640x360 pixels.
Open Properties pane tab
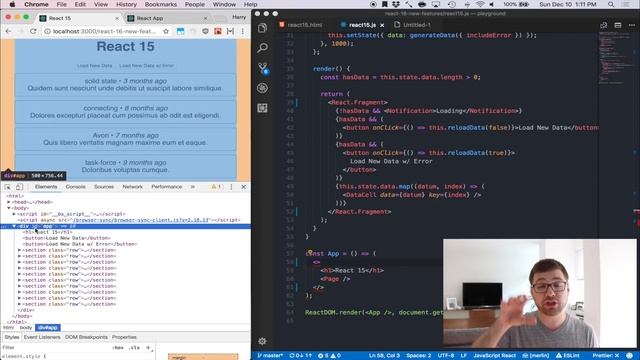pos(124,337)
